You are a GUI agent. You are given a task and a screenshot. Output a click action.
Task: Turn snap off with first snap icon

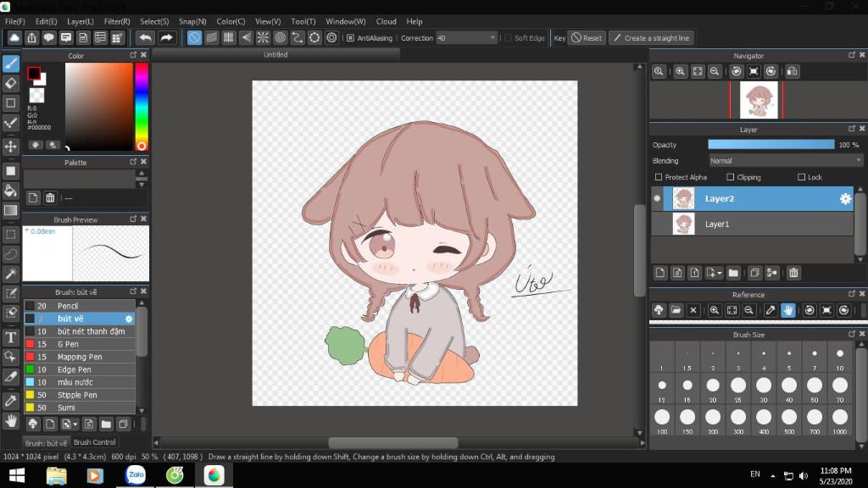click(x=194, y=37)
